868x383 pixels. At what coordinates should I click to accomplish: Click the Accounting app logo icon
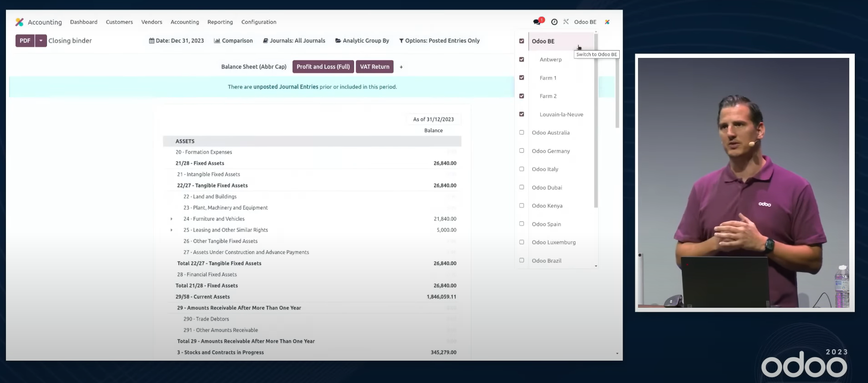click(19, 22)
